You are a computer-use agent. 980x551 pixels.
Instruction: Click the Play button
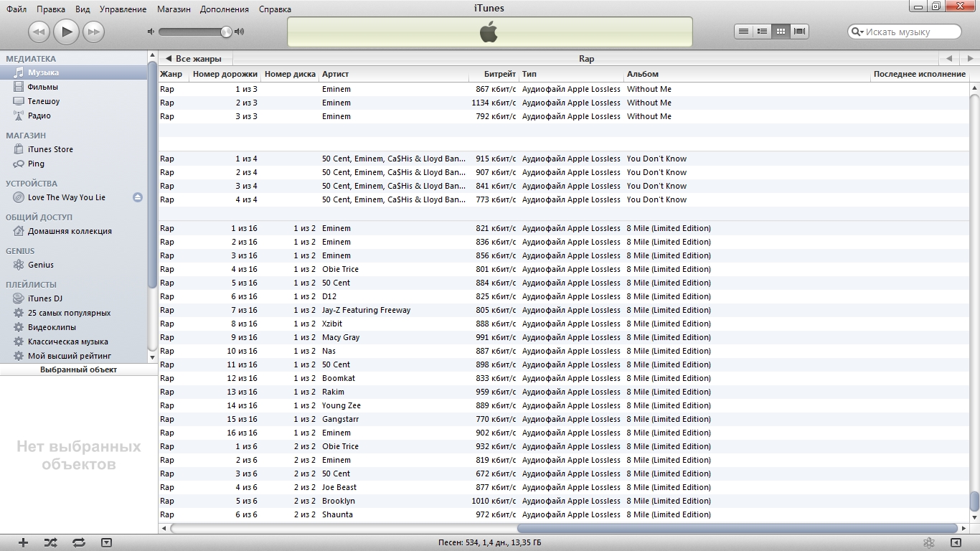pyautogui.click(x=66, y=31)
